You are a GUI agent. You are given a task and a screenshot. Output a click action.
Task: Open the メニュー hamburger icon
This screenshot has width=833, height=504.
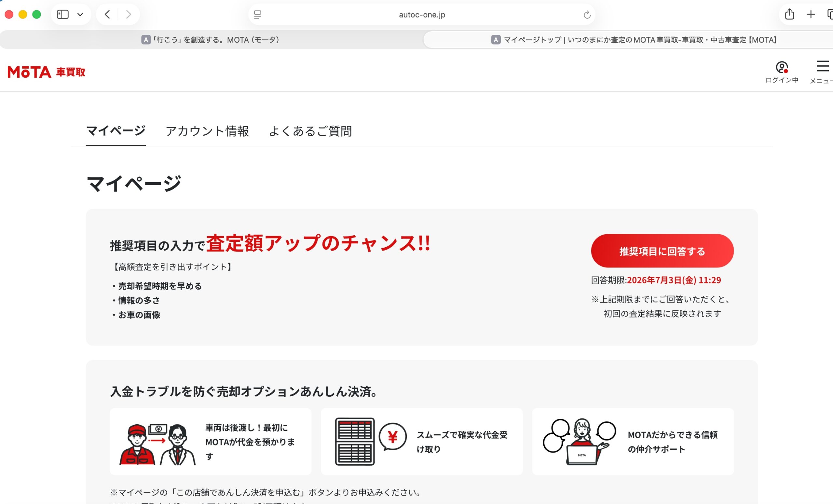click(822, 72)
